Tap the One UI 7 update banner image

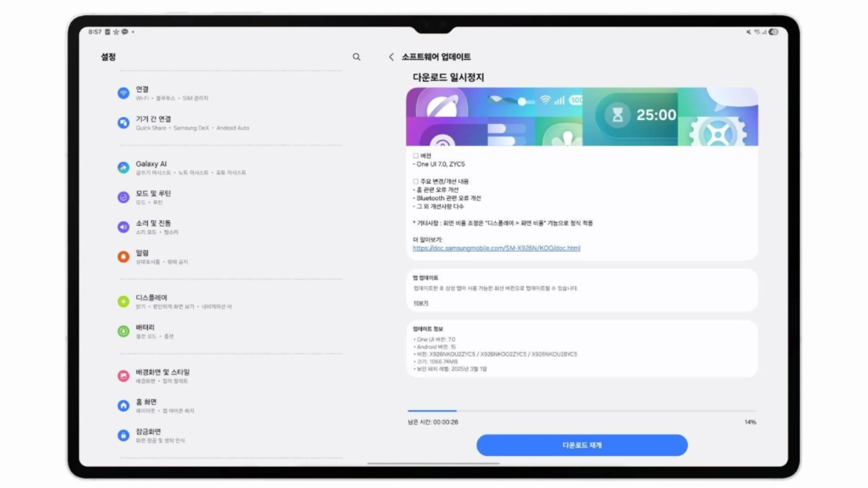pos(582,117)
